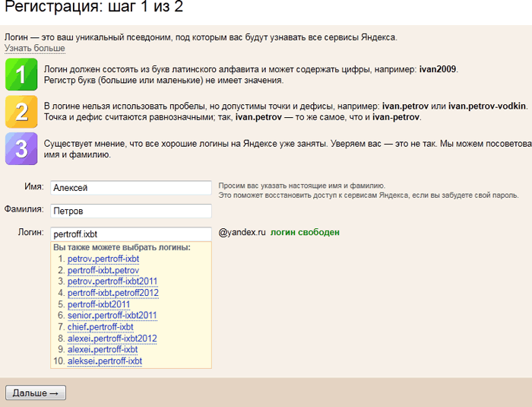Pick suggested login pertroff-ixbt2011
This screenshot has height=407, width=532.
(x=99, y=304)
